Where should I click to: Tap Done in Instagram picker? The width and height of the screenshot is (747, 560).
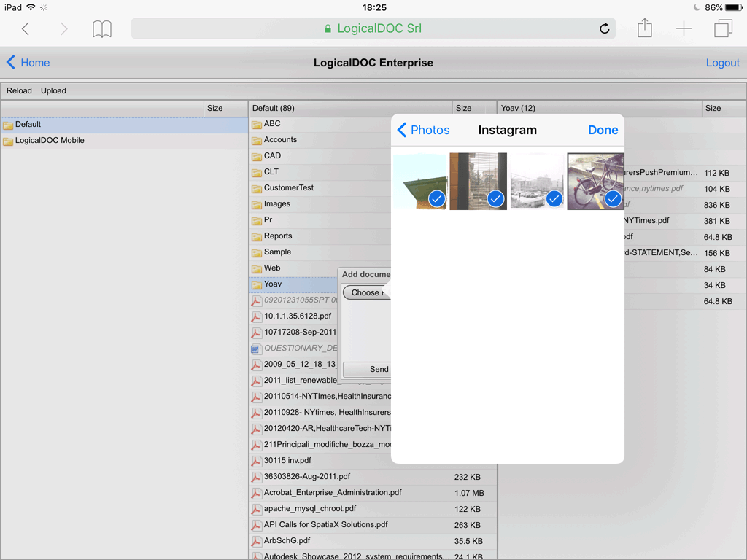[x=603, y=130]
